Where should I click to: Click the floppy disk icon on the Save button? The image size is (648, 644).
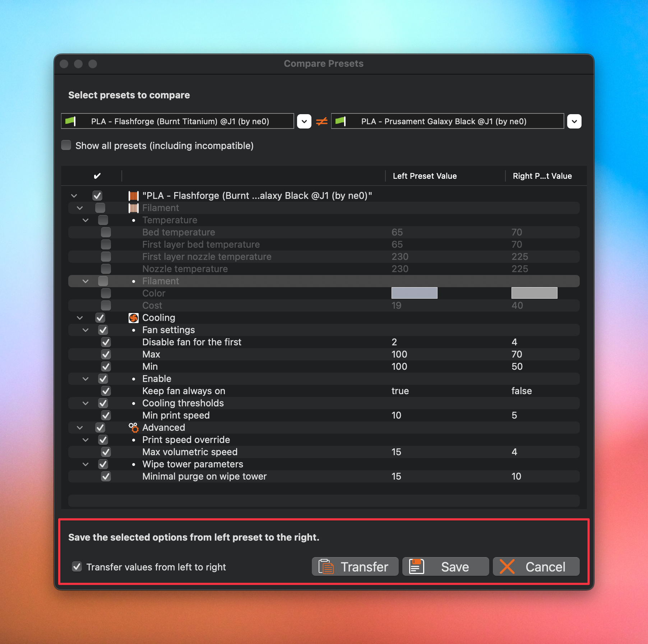(416, 566)
